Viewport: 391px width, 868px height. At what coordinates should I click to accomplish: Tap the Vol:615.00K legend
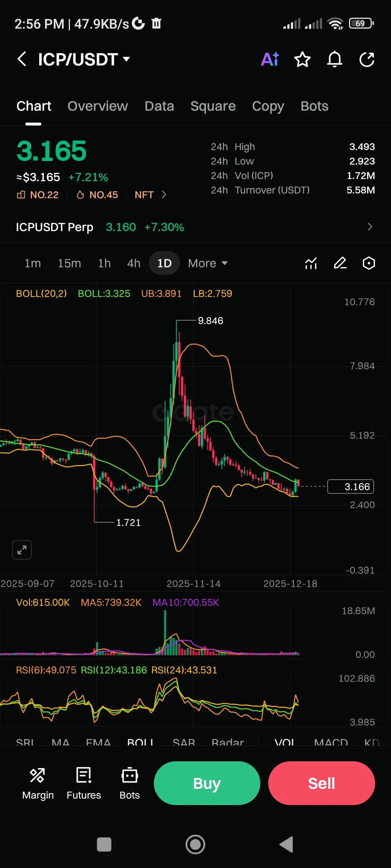pos(43,603)
